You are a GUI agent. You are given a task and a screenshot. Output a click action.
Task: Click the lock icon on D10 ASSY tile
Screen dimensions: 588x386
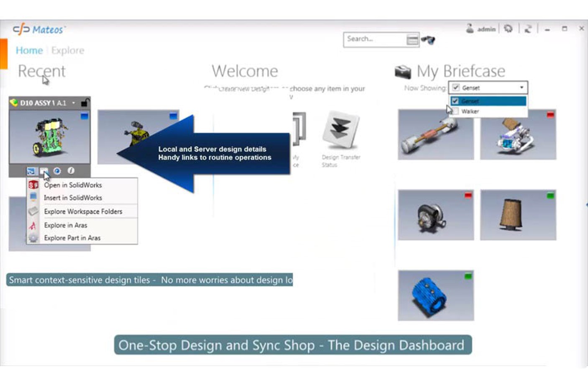[x=84, y=103]
